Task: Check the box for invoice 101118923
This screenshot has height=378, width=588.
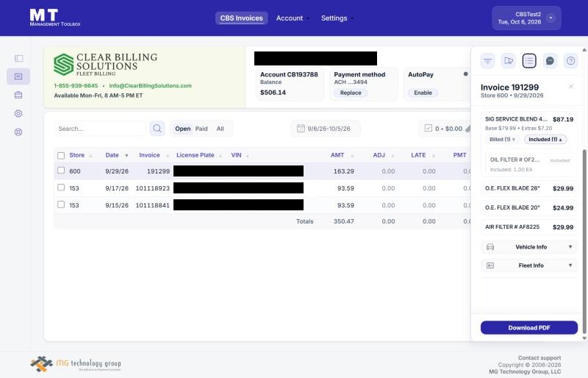Action: (x=61, y=188)
